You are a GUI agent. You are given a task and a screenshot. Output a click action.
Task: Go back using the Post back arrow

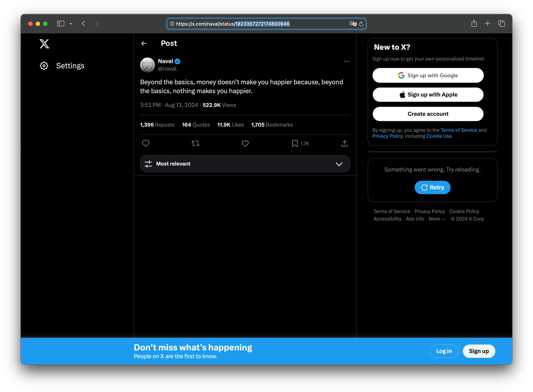[x=144, y=43]
